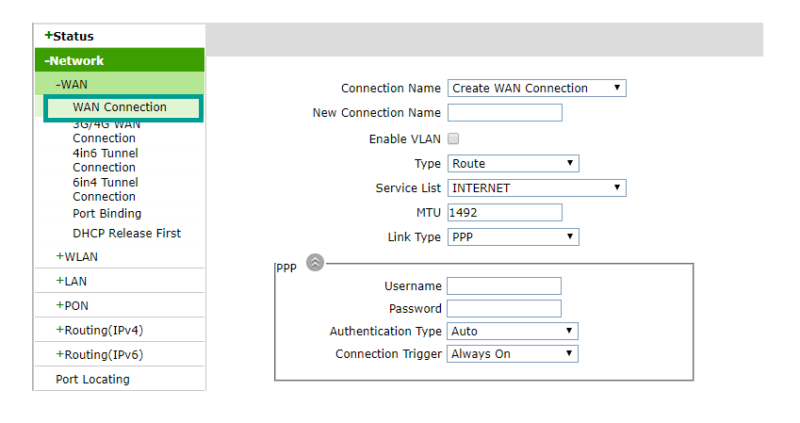Open Port Locating in the sidebar
This screenshot has width=800, height=423.
coord(92,380)
